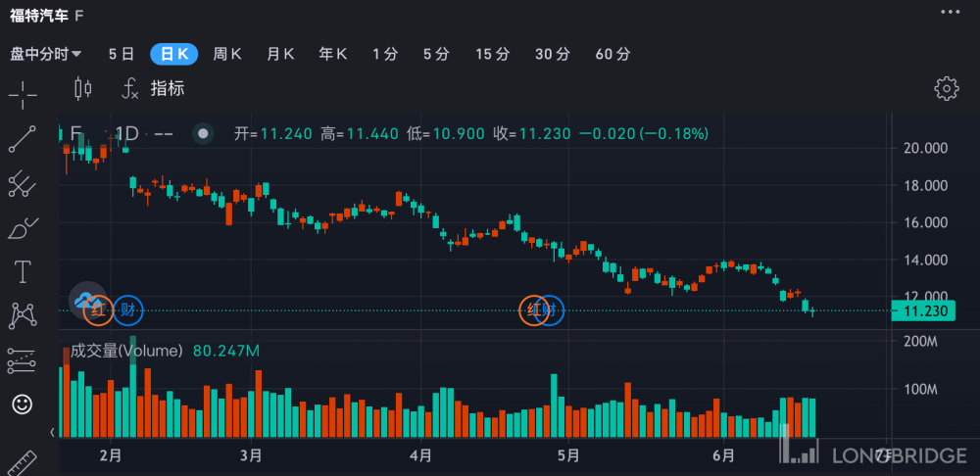Open chart settings gear
Image resolution: width=980 pixels, height=476 pixels.
coord(946,89)
